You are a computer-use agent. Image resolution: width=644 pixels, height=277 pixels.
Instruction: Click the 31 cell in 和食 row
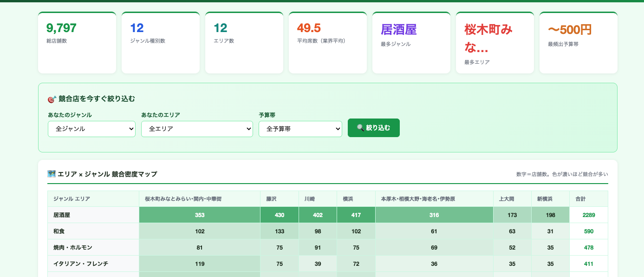click(x=551, y=231)
